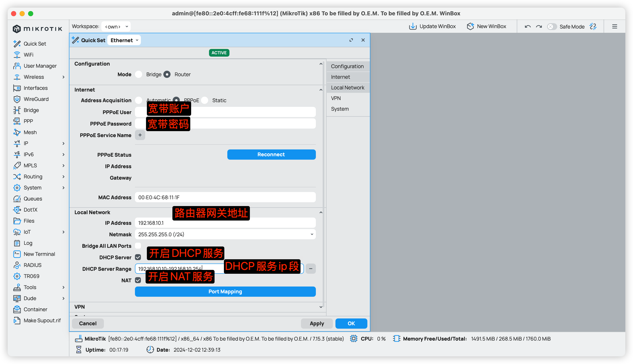Open RADIUS sidebar icon
The image size is (633, 364).
17,265
